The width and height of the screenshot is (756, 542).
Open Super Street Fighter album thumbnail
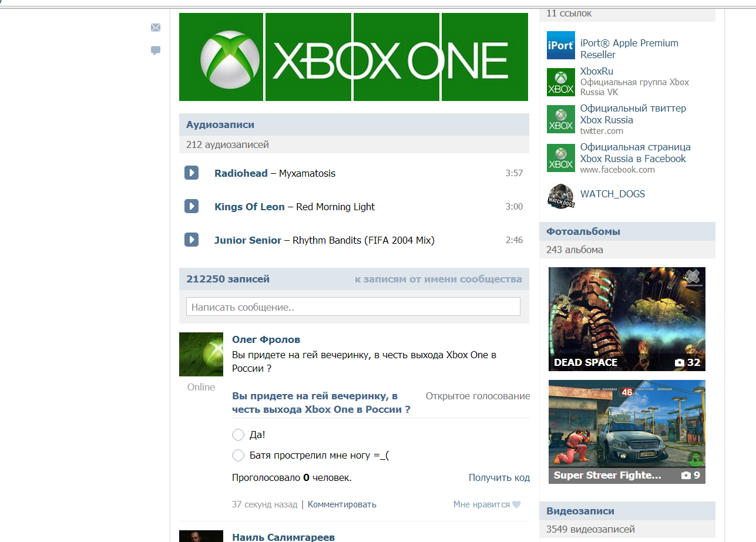627,432
